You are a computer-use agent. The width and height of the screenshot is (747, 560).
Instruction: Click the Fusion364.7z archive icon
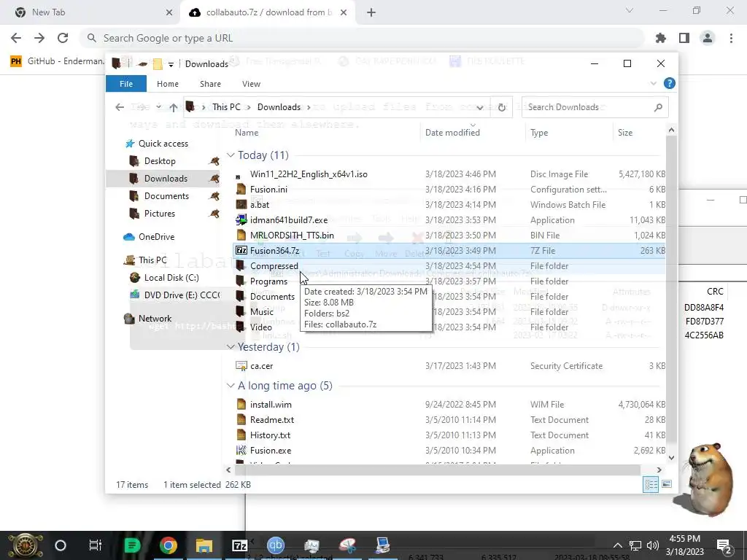point(241,251)
